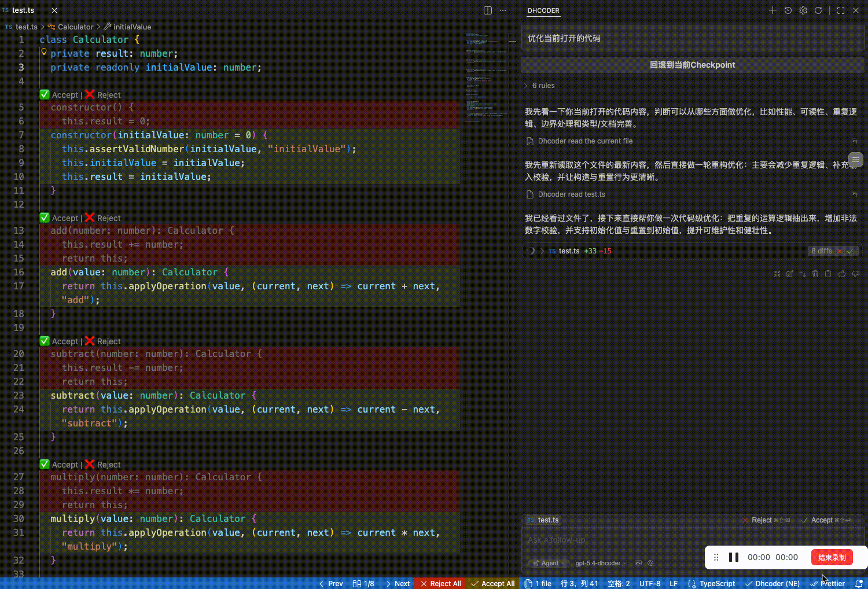Select the test.ts editor tab
This screenshot has height=589, width=868.
[23, 10]
